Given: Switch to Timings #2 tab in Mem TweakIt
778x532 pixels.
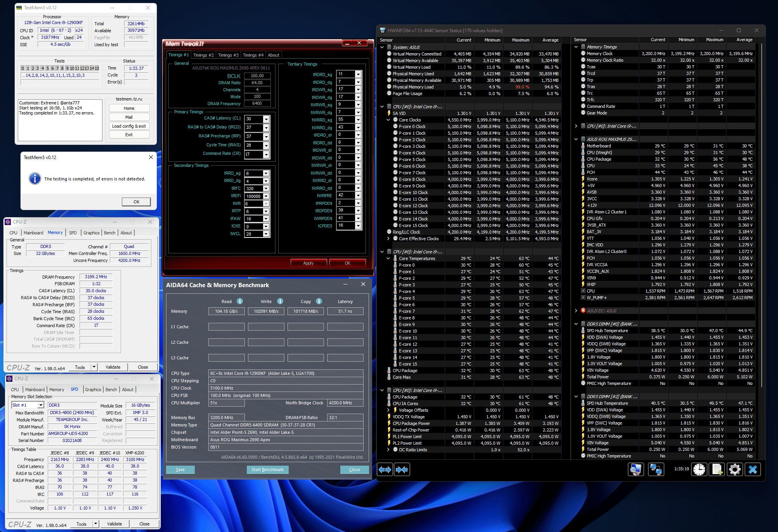Looking at the screenshot, I should pos(203,55).
